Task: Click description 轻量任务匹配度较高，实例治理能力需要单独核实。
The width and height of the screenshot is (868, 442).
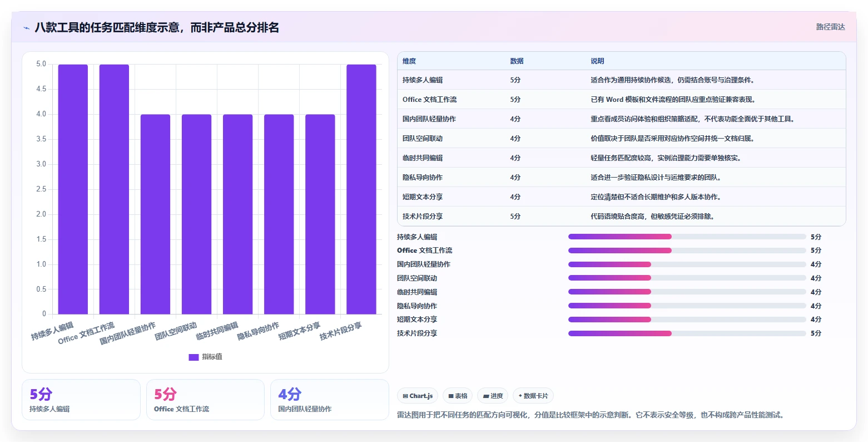Action: coord(666,158)
